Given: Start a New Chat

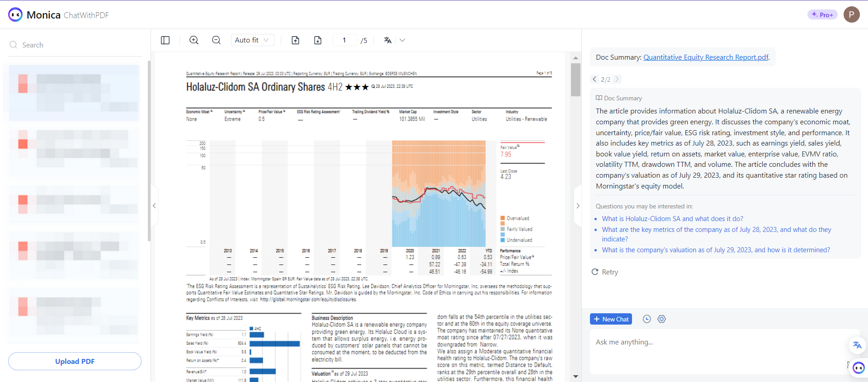Looking at the screenshot, I should (611, 319).
